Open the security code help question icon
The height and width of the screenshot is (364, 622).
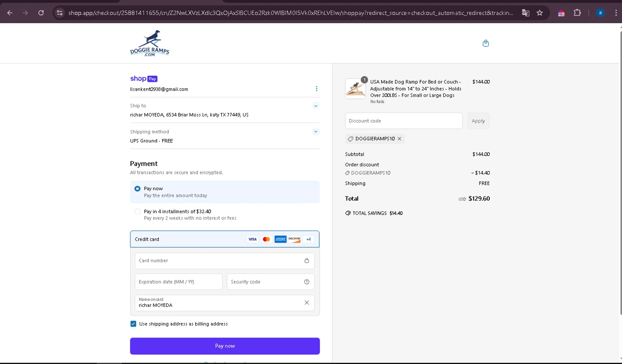306,282
